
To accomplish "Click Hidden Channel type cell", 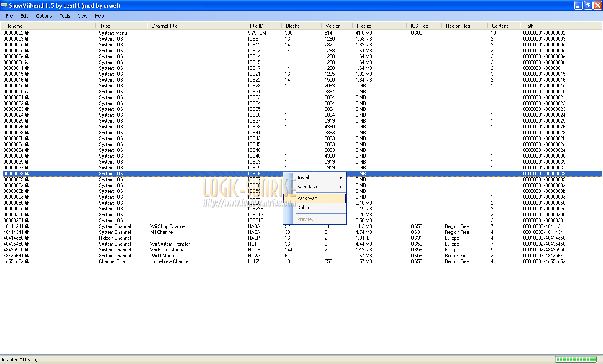I will coord(115,238).
